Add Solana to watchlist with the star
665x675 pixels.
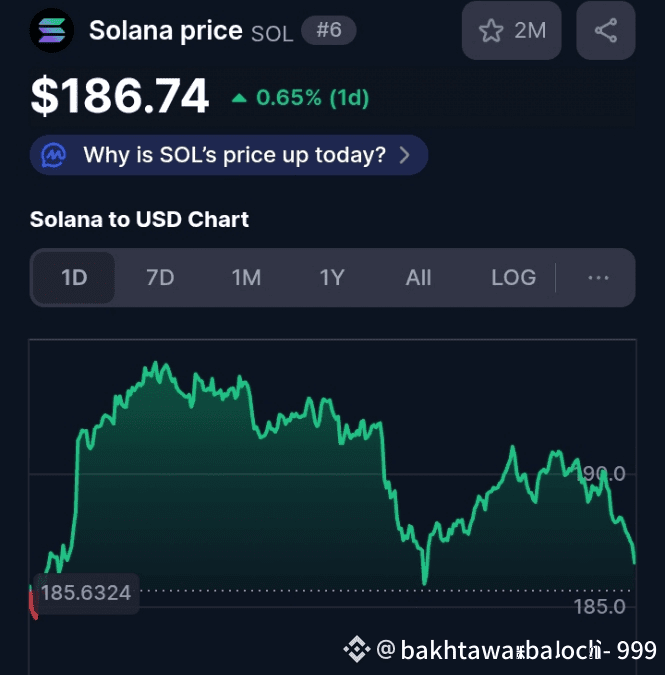pos(491,31)
